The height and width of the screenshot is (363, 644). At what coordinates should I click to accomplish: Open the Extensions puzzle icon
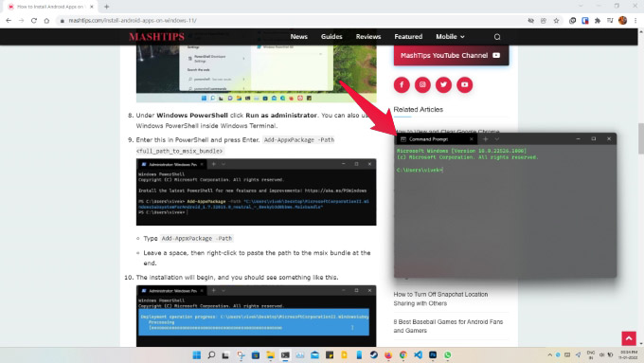tap(598, 21)
